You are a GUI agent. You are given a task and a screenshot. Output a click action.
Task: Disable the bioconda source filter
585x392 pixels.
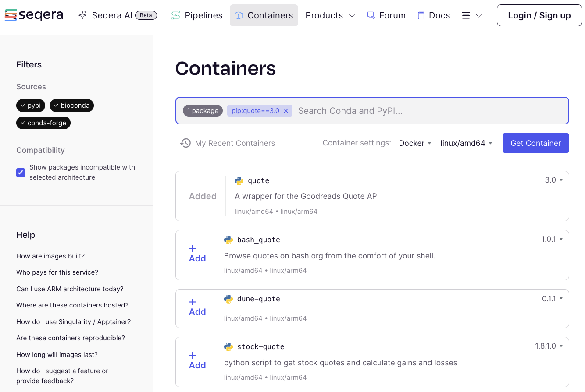tap(71, 105)
